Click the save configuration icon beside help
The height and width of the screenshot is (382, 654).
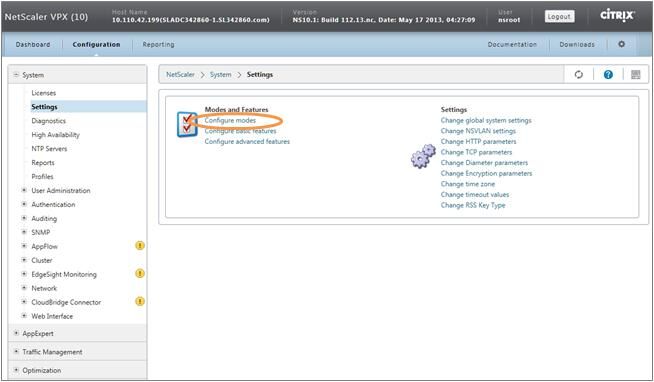636,75
